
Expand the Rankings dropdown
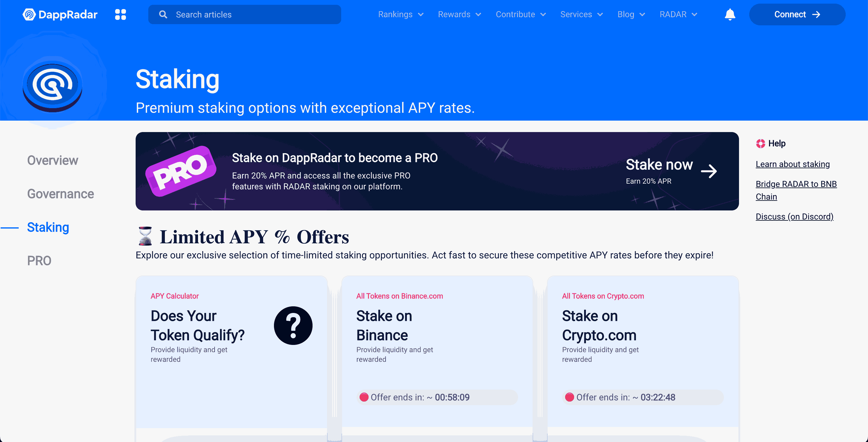click(401, 14)
